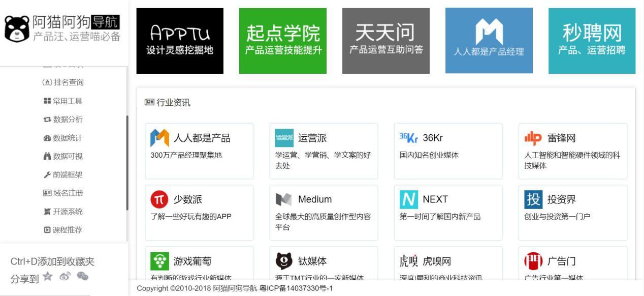Screen dimensions: 644x296
Task: Open the 雷锋网 link
Action: coord(561,138)
